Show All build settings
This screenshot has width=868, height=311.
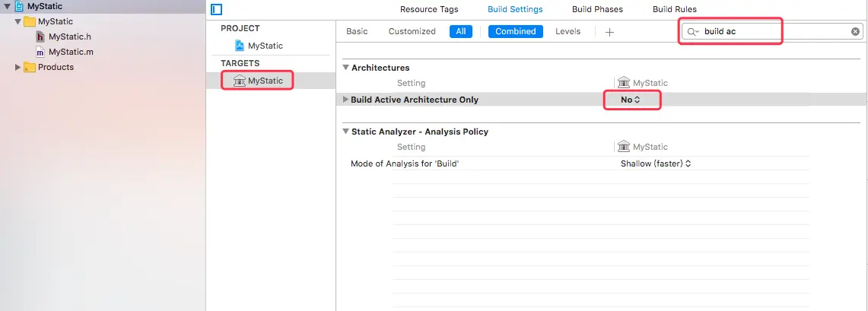[461, 31]
